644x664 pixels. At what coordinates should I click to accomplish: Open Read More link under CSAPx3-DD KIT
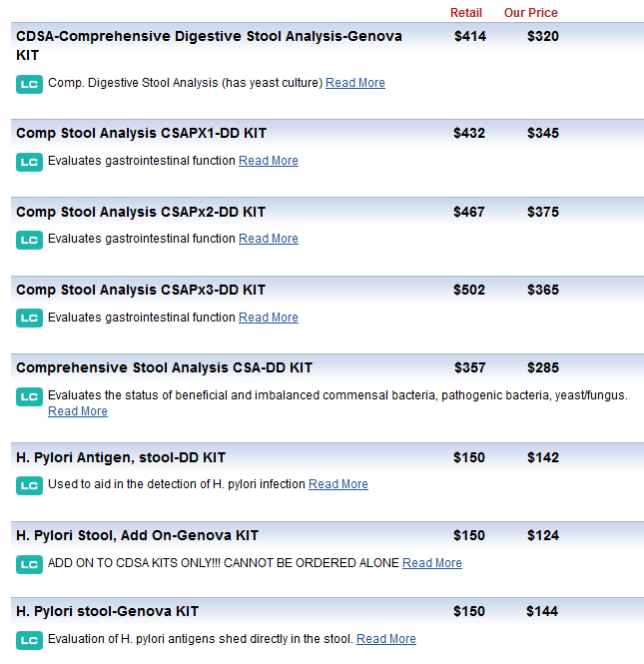[268, 318]
